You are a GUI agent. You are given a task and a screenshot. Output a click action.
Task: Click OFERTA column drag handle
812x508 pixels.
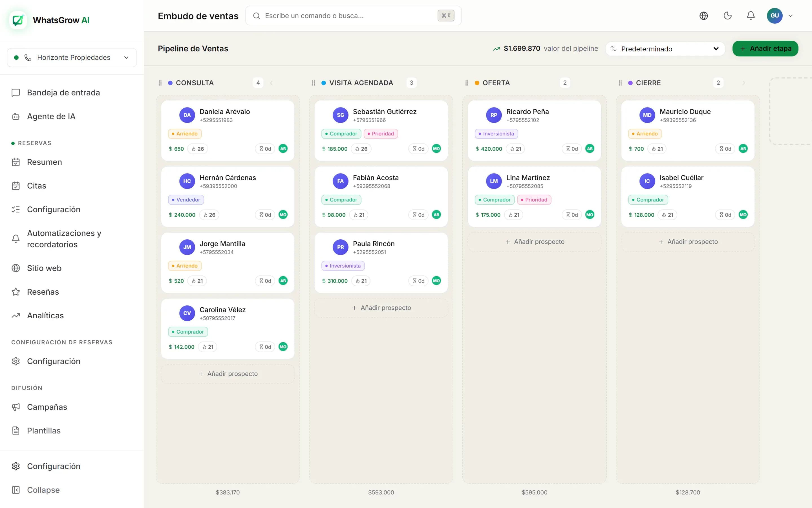click(467, 83)
